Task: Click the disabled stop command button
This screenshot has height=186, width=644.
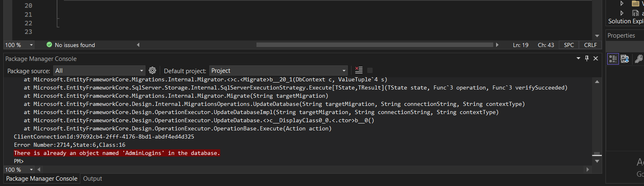Action: tap(370, 70)
